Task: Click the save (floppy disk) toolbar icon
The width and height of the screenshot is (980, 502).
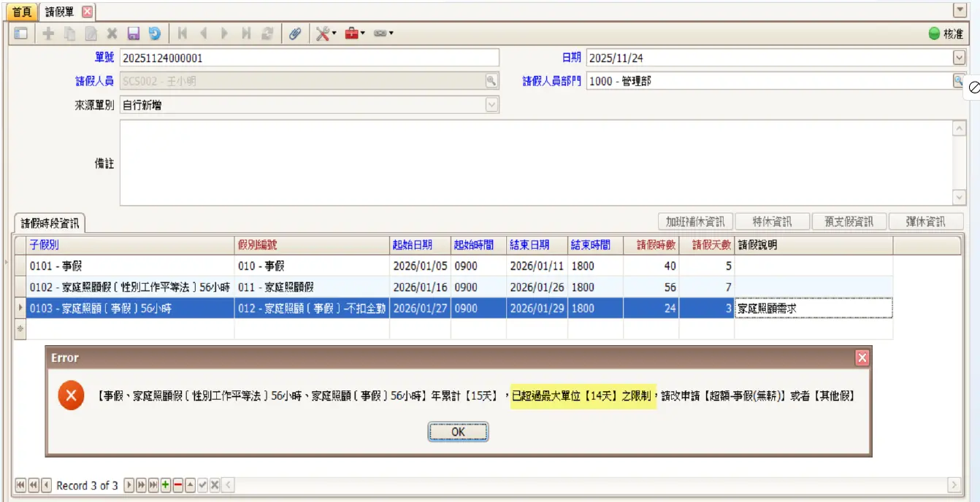Action: [133, 34]
